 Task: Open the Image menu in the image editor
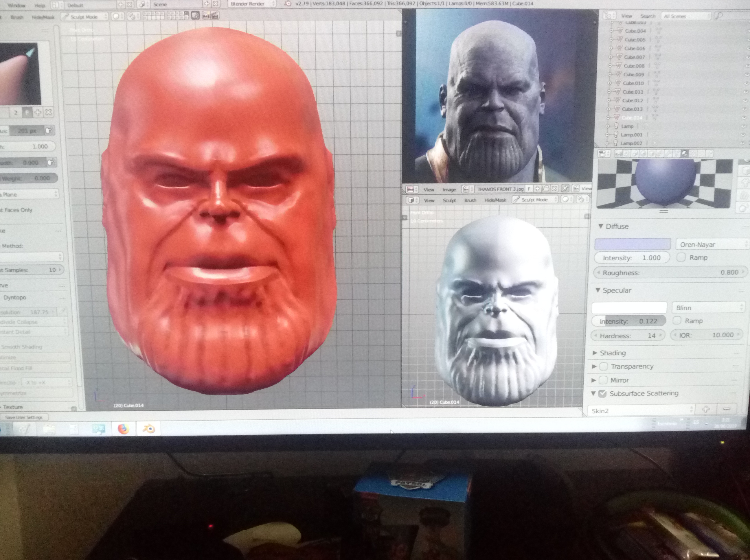(449, 189)
